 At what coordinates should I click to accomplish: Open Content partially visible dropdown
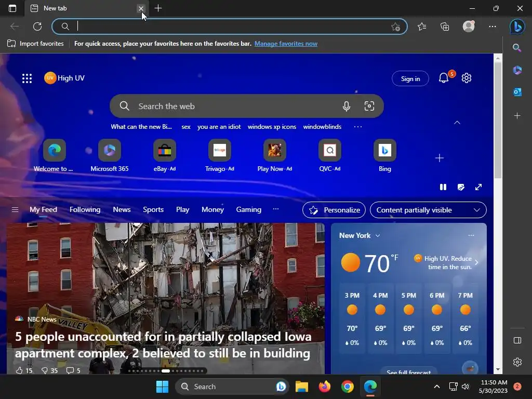click(428, 210)
